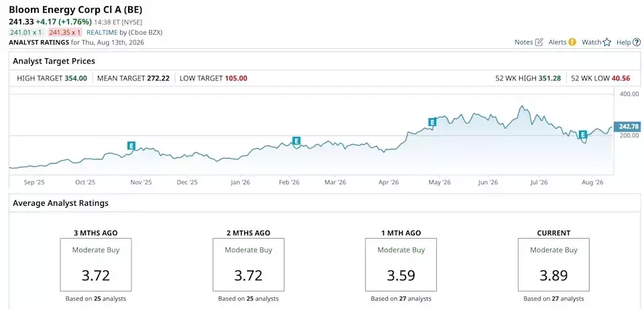Click the earnings marker near Aug '26
The height and width of the screenshot is (309, 644).
tap(582, 135)
